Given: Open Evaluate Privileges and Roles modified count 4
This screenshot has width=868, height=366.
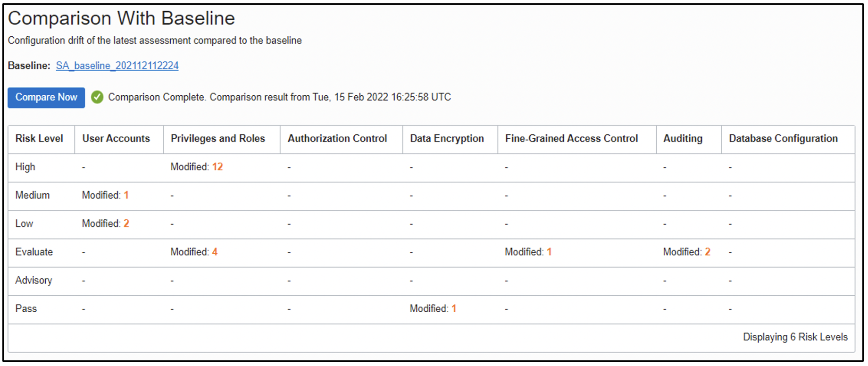Looking at the screenshot, I should [x=215, y=252].
